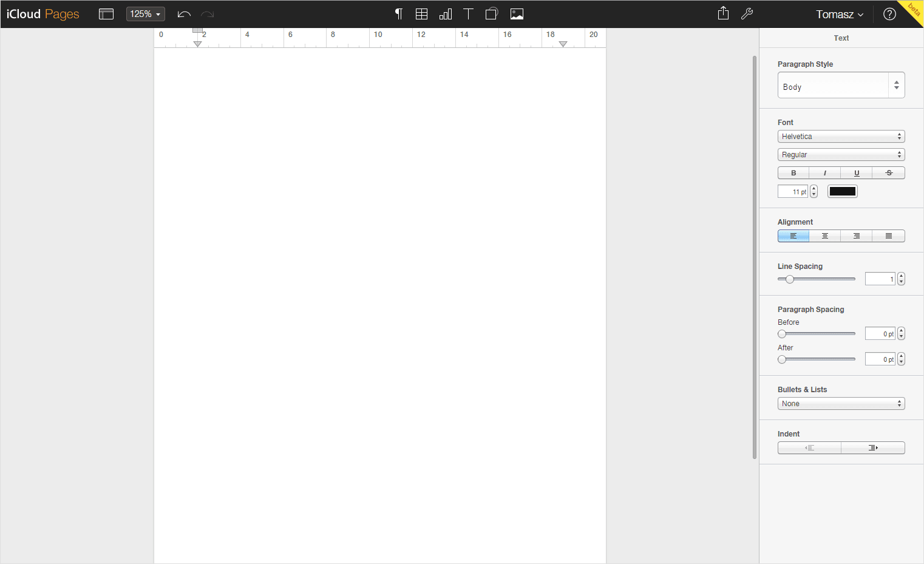Open the Tomasz account menu
The height and width of the screenshot is (564, 924).
click(x=839, y=15)
